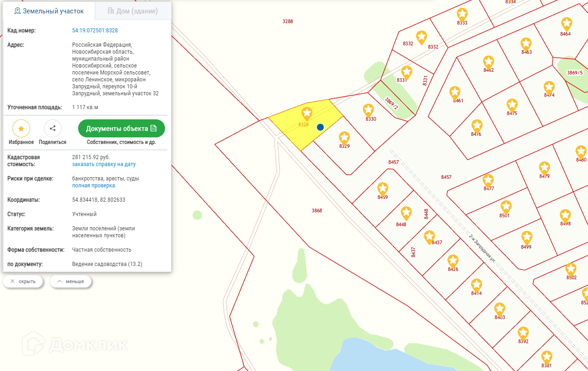
Task: Open Документы объекта green button
Action: click(x=122, y=128)
